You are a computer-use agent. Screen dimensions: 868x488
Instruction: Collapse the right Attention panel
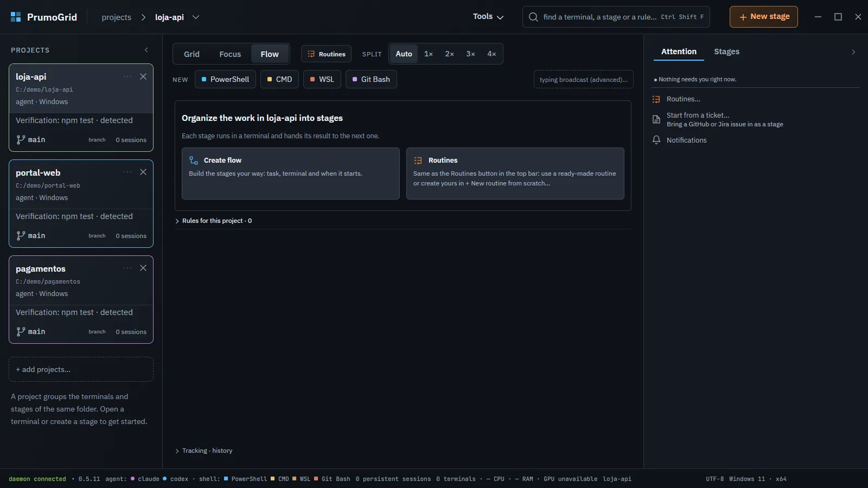(853, 52)
